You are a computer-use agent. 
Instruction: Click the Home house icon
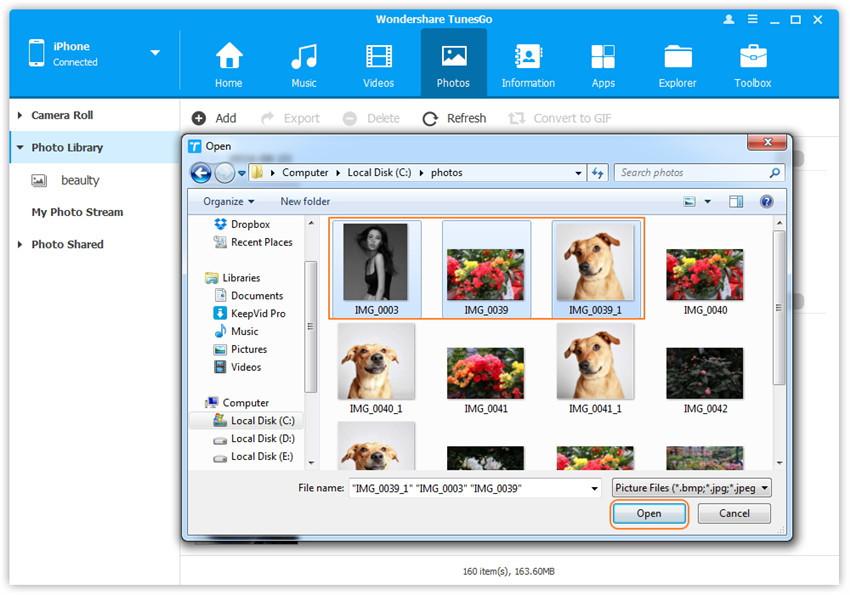pos(229,57)
